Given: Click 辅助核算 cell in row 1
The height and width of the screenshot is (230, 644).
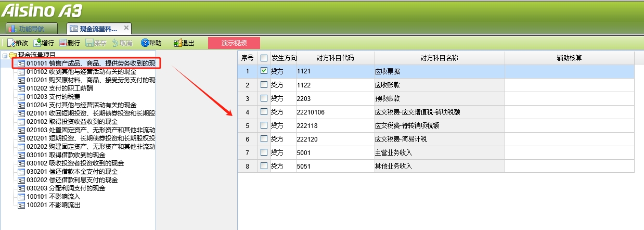Looking at the screenshot, I should (x=569, y=71).
